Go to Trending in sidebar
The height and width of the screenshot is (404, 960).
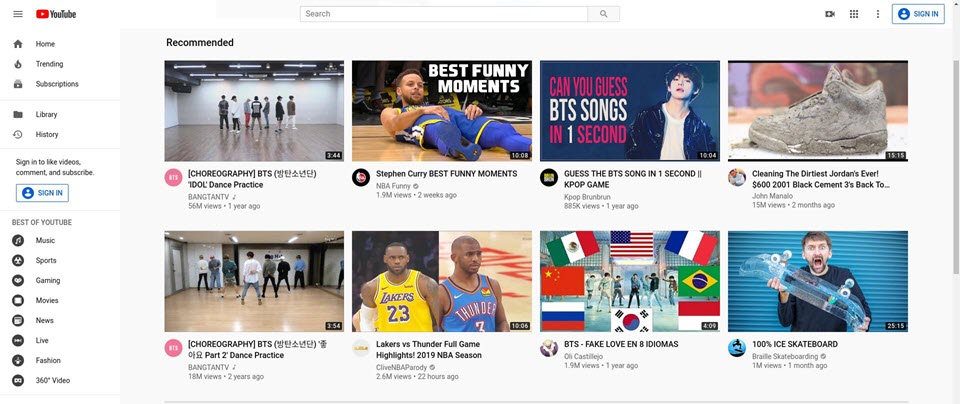(60, 64)
